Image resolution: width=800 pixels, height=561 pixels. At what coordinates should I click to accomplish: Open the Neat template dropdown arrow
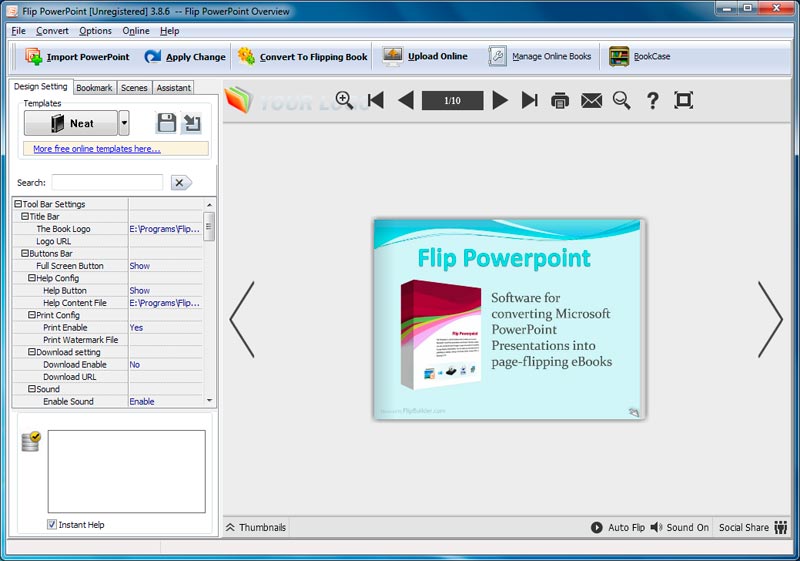pyautogui.click(x=124, y=123)
